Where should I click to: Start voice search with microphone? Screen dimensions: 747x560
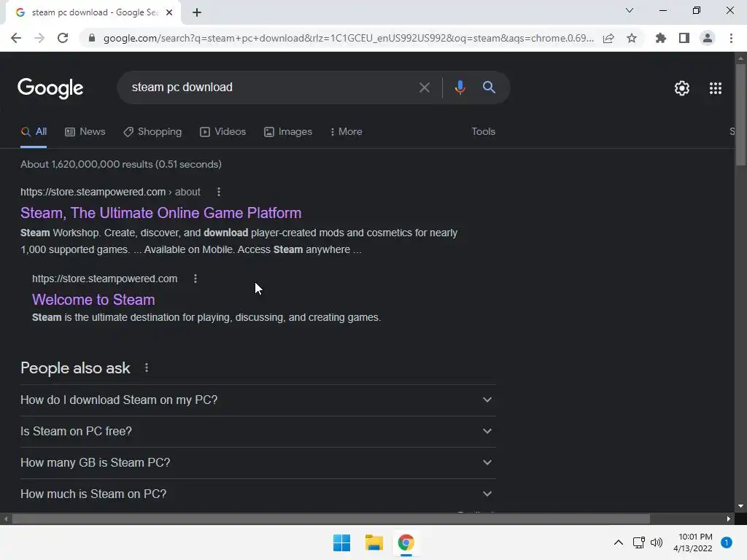(x=460, y=87)
